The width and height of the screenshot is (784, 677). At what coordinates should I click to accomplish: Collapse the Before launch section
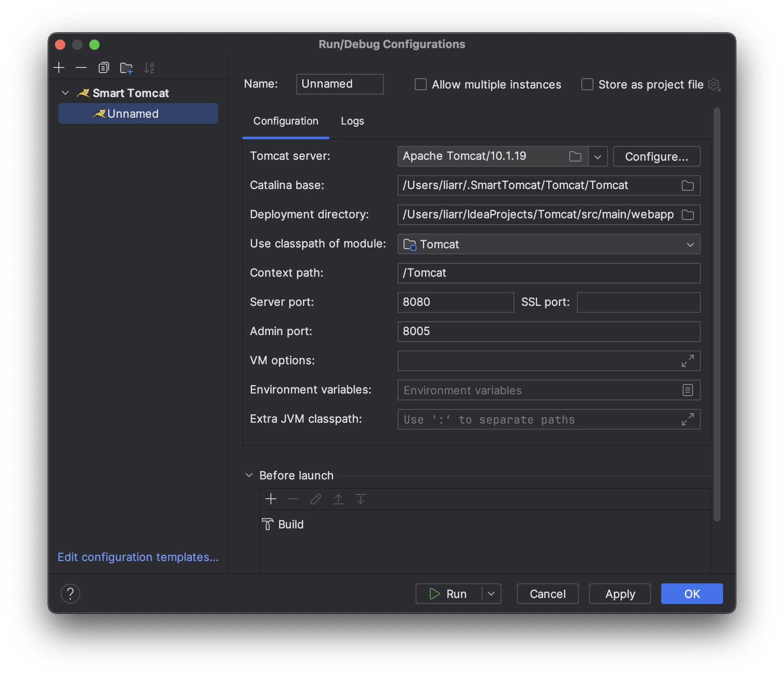249,475
